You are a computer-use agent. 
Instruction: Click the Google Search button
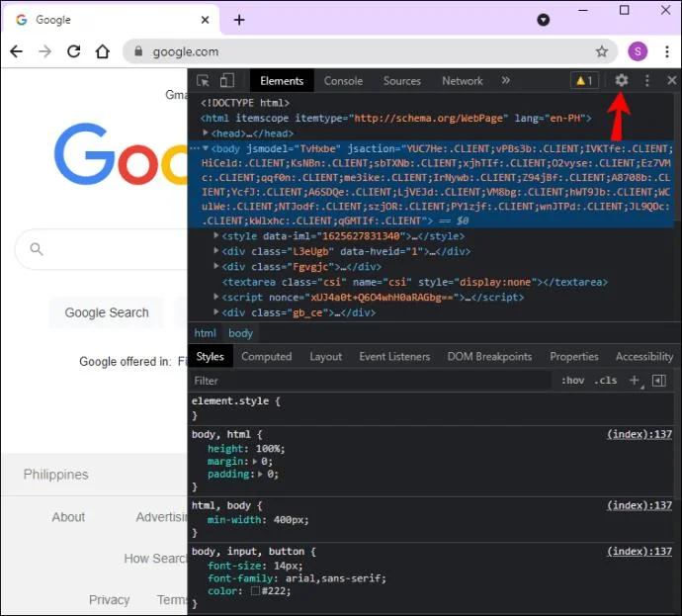(x=107, y=312)
